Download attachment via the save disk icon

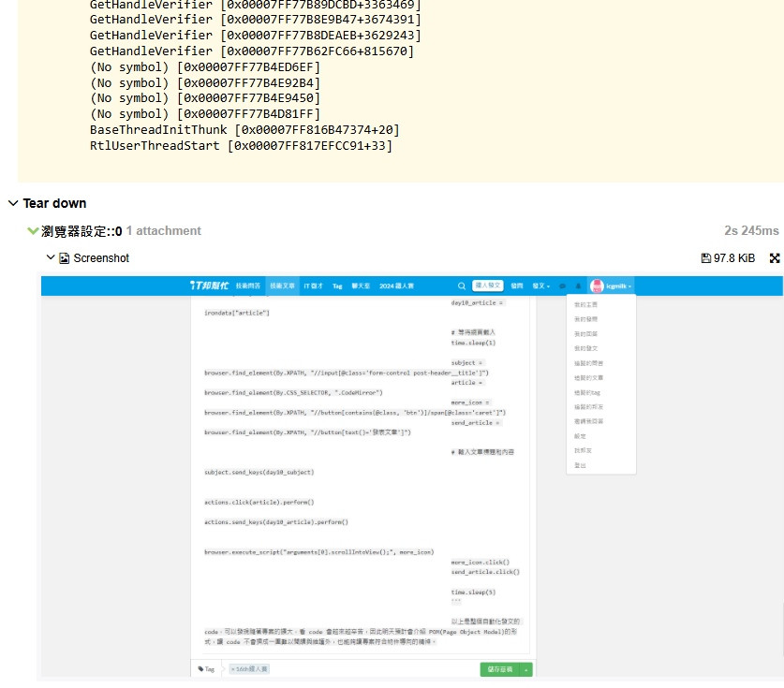tap(706, 258)
